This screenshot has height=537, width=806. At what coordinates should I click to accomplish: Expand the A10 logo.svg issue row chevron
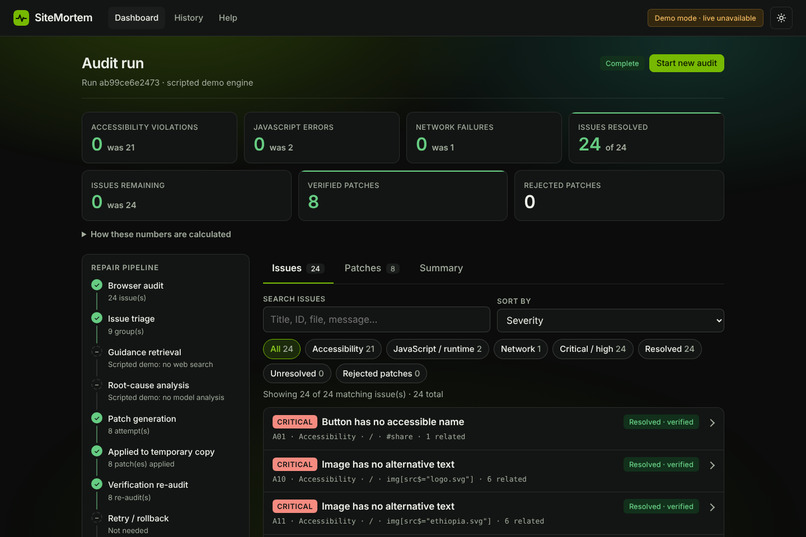(x=712, y=465)
